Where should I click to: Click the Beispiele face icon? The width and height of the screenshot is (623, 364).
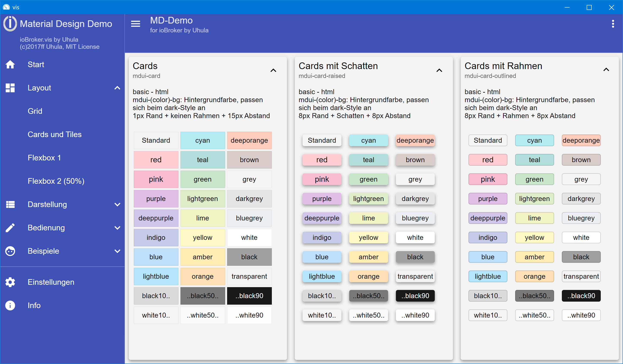point(10,251)
